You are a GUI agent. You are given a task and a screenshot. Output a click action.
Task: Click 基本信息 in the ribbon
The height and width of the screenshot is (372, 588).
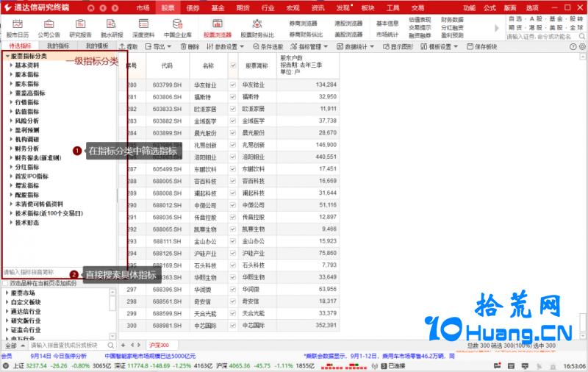[387, 24]
